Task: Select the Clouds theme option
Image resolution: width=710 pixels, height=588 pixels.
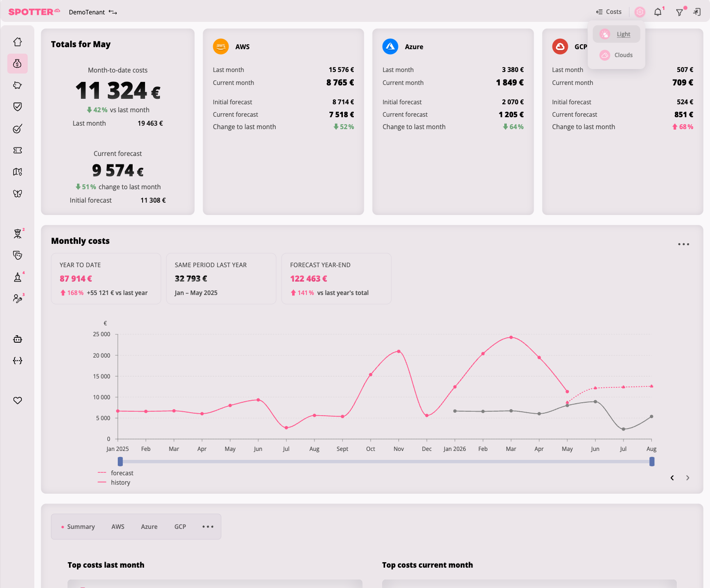Action: click(616, 55)
